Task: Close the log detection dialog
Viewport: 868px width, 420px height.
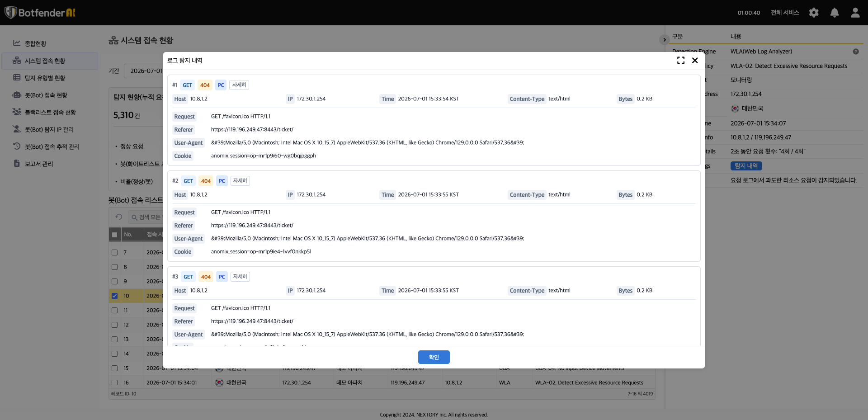Action: (695, 60)
